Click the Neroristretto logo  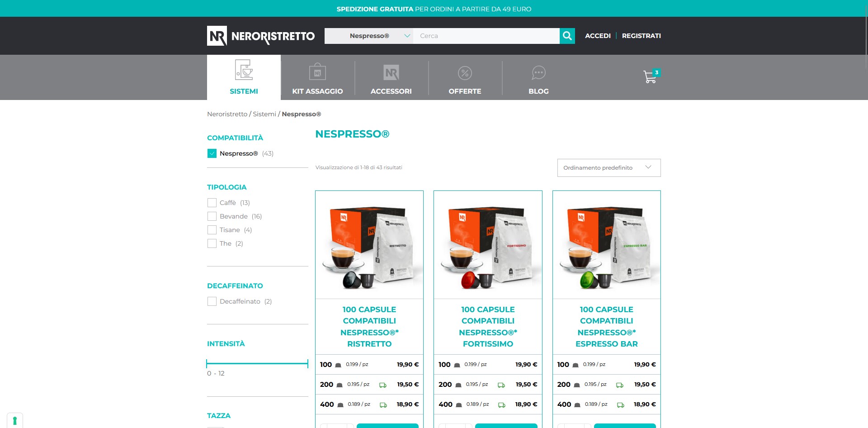click(x=261, y=36)
